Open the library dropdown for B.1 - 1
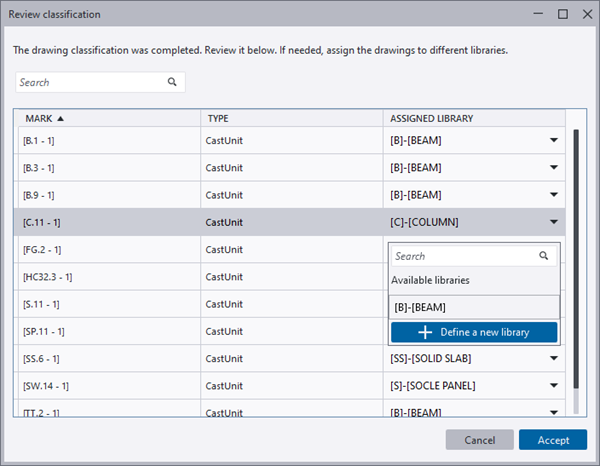This screenshot has height=466, width=600. pos(554,140)
